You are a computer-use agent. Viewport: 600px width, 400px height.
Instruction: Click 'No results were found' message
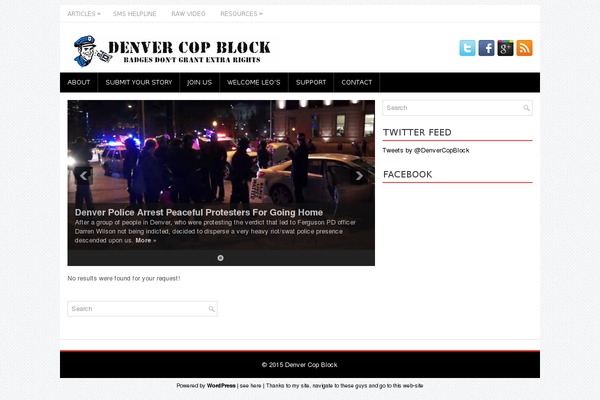pos(124,278)
